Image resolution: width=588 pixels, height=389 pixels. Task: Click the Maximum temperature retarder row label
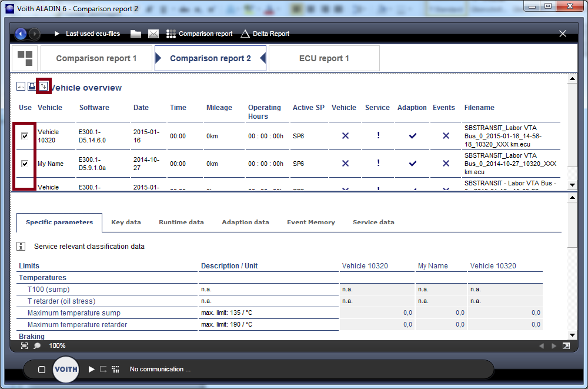pos(77,325)
